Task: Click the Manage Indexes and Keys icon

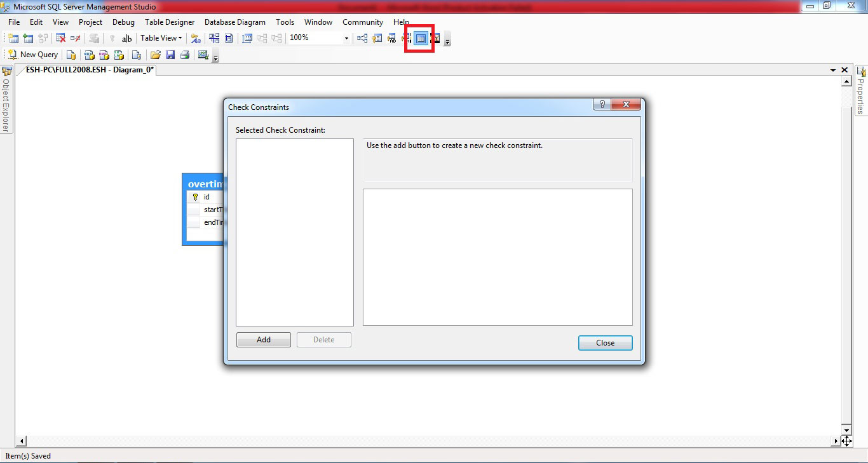Action: coord(377,39)
